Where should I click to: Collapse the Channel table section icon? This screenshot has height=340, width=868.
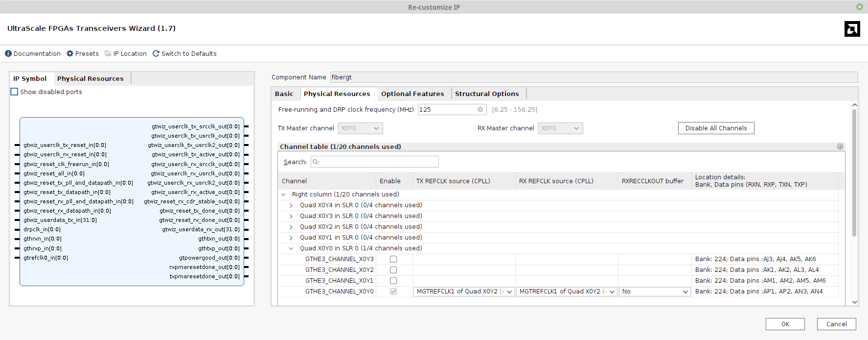tap(840, 146)
